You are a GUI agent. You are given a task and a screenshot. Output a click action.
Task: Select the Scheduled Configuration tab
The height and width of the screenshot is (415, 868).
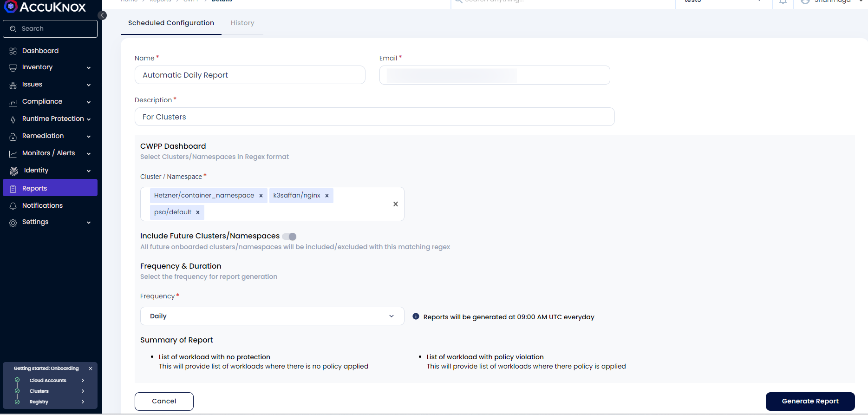[171, 23]
